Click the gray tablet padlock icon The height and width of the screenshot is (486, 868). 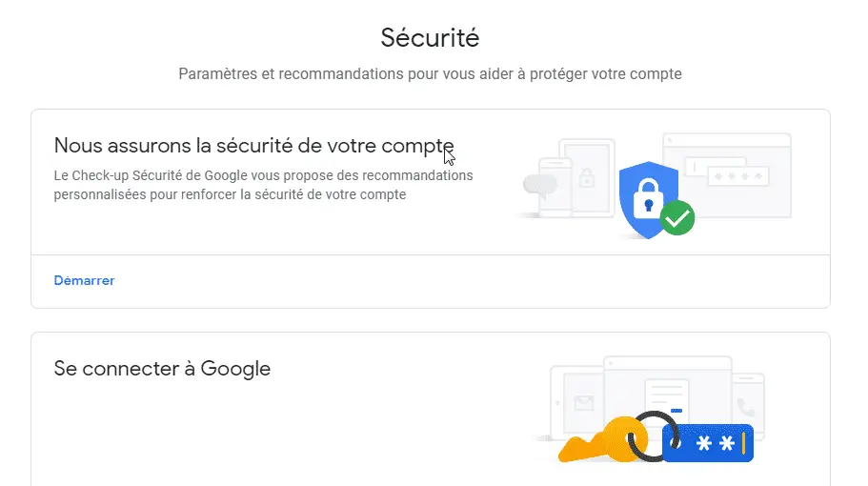tap(587, 177)
